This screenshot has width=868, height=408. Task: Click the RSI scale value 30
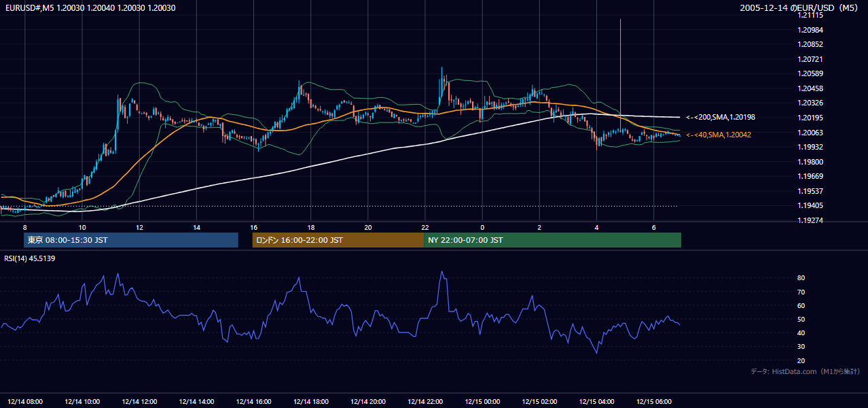point(801,346)
